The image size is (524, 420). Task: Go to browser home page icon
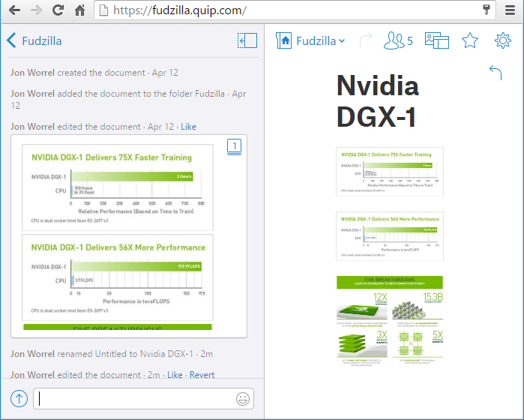pos(79,10)
